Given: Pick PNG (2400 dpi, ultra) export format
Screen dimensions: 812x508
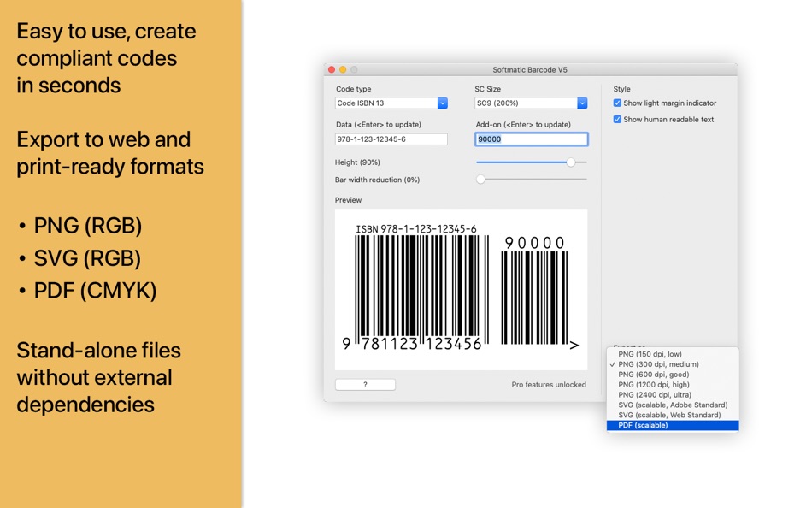Looking at the screenshot, I should 673,394.
